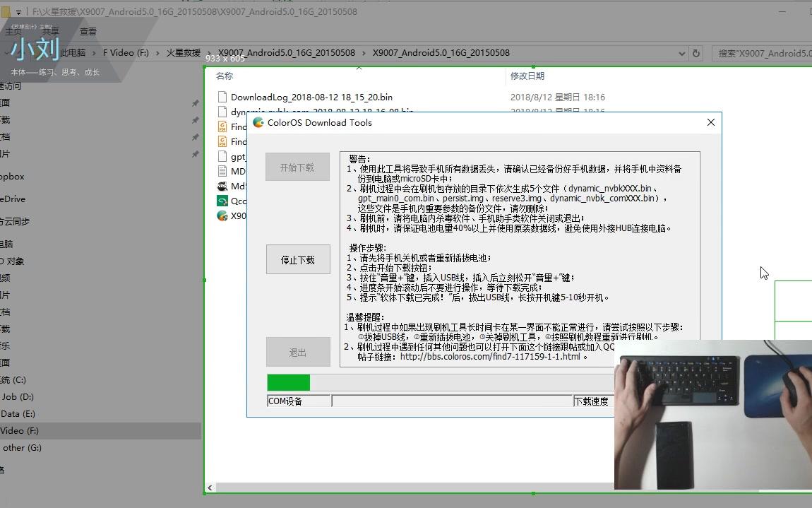The width and height of the screenshot is (812, 508).
Task: Expand the chevron after F Video (F:)
Action: pyautogui.click(x=157, y=53)
